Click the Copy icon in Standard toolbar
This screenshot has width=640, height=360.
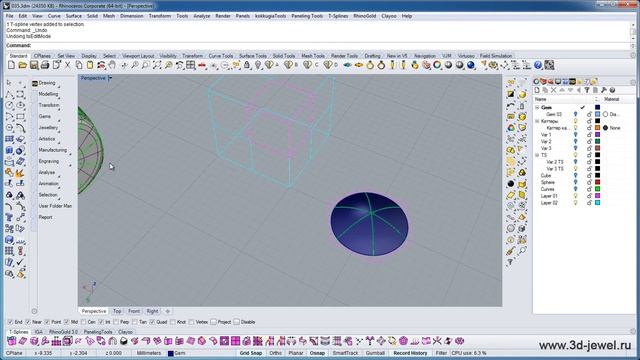[x=79, y=65]
